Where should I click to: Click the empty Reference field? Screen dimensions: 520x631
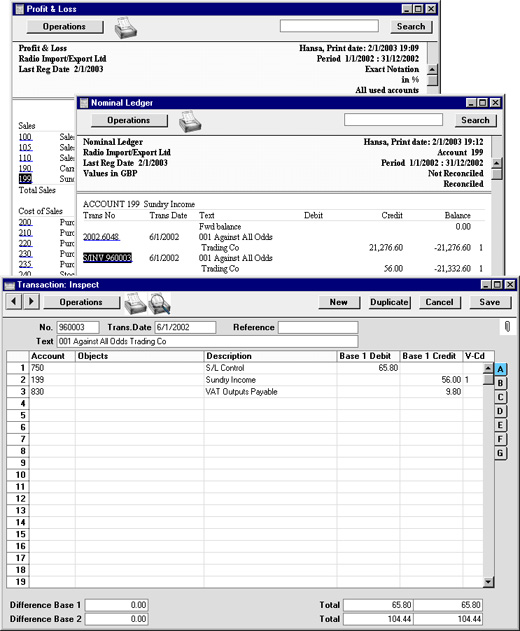point(318,327)
